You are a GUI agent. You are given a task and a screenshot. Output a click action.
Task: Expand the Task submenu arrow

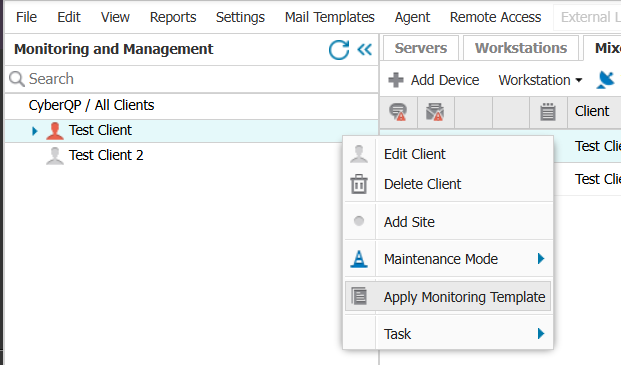541,333
